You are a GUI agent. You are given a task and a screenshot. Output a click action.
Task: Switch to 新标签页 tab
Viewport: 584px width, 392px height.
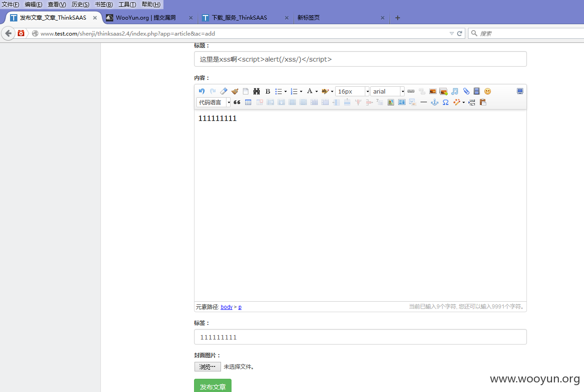click(342, 18)
